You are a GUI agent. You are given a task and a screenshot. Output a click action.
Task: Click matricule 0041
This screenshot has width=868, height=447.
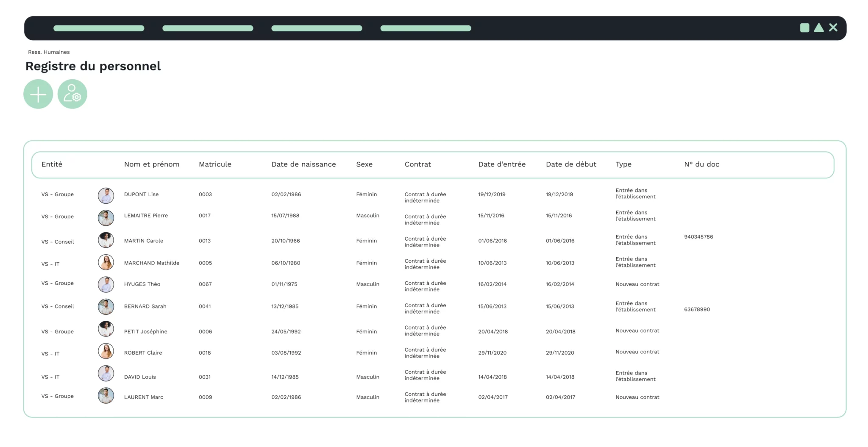205,306
